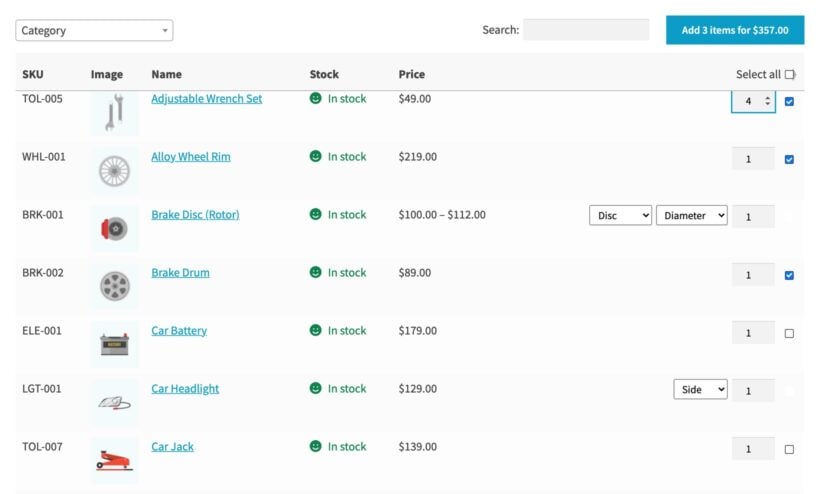Click the price range $100.00 – $112.00
The image size is (820, 494).
[x=442, y=215]
